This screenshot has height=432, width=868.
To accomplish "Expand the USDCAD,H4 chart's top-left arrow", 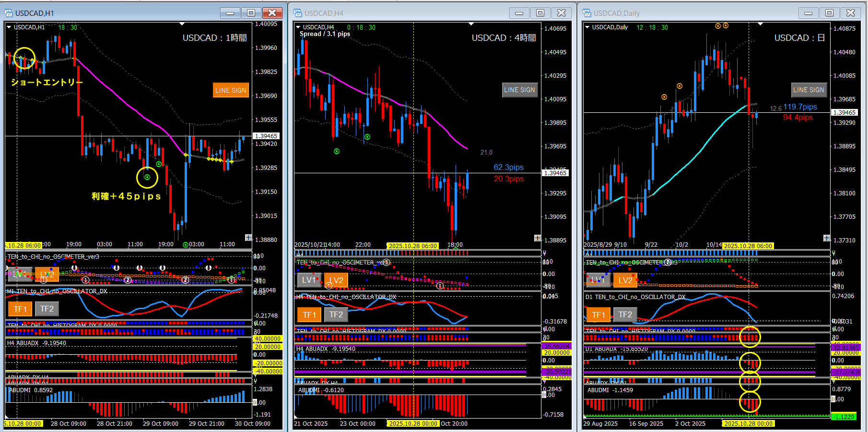I will click(x=298, y=27).
